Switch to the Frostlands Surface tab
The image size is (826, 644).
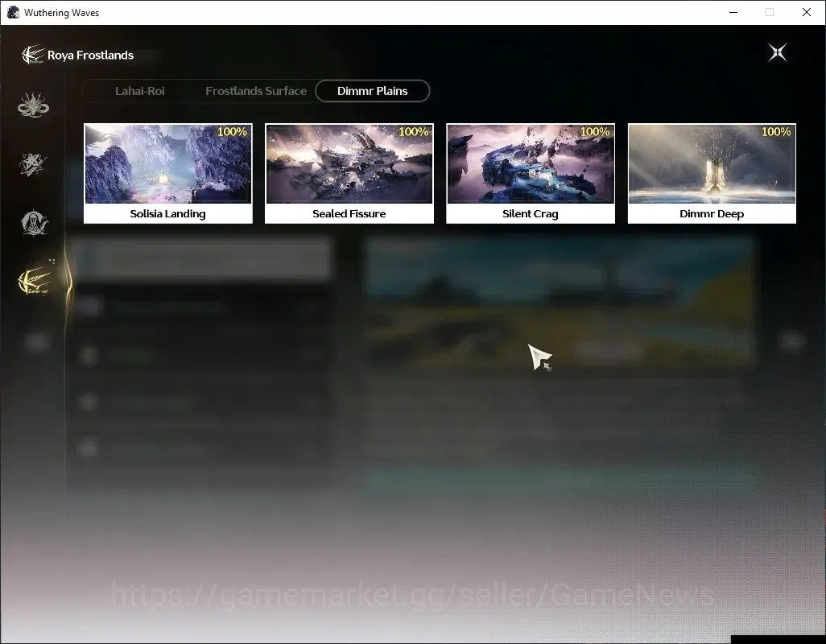point(256,91)
